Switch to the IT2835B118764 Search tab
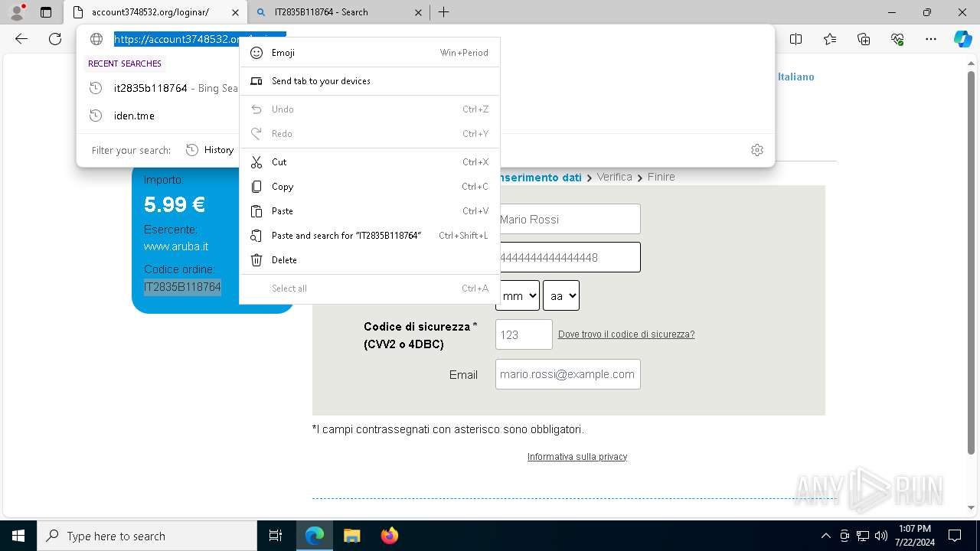Screen dimensions: 980x551 point(341,12)
